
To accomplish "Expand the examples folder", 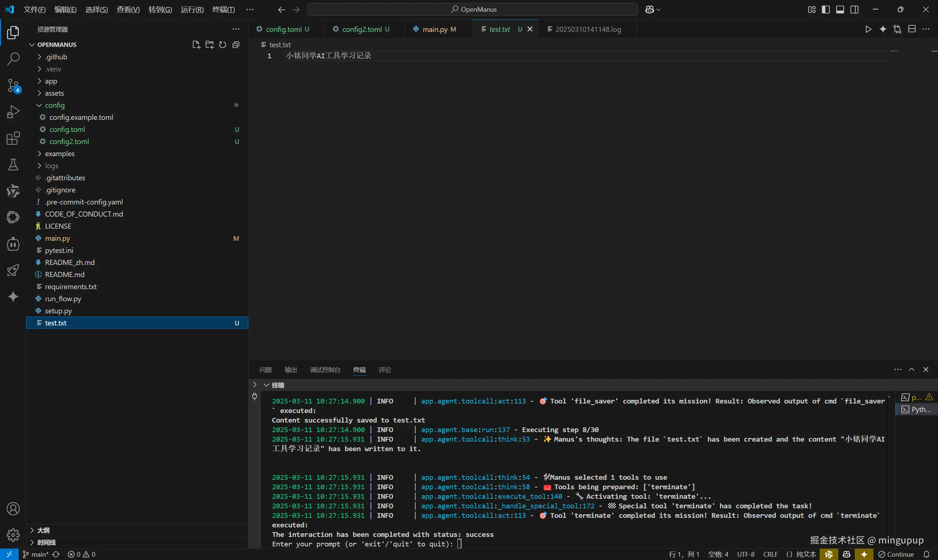I will click(60, 154).
